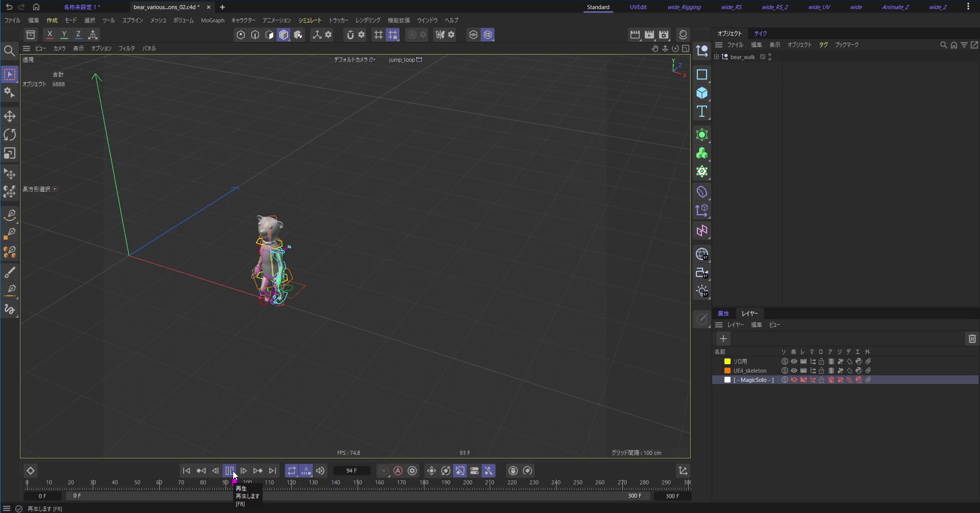Add new layer with plus button
Viewport: 980px width, 513px height.
[x=723, y=339]
